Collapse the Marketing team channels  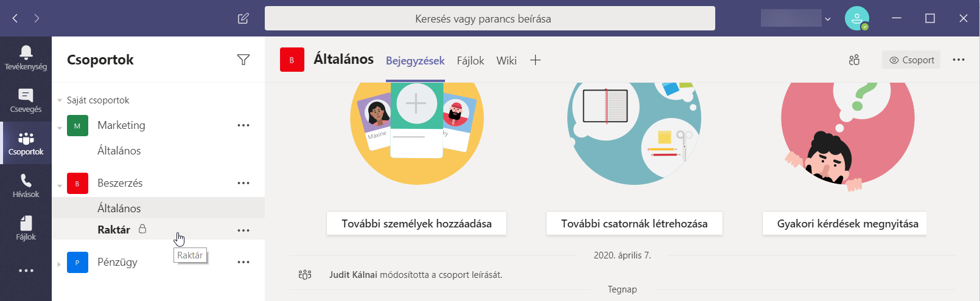pyautogui.click(x=60, y=128)
